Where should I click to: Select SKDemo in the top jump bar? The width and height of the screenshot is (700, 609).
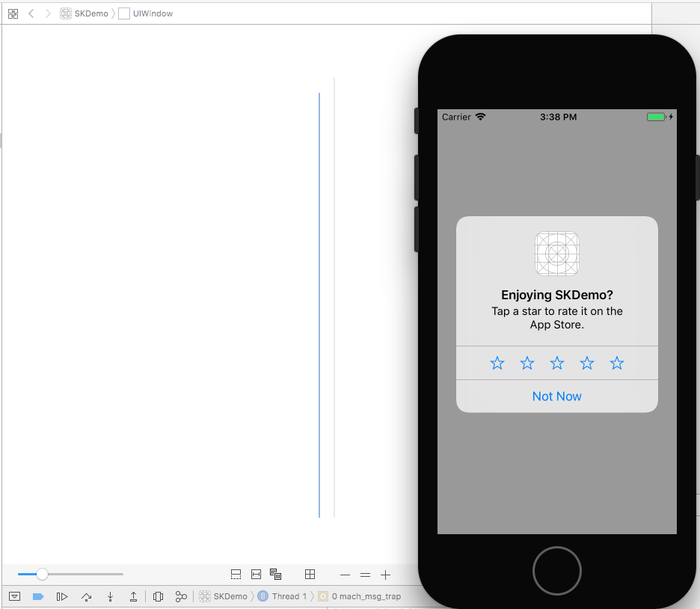[x=85, y=13]
